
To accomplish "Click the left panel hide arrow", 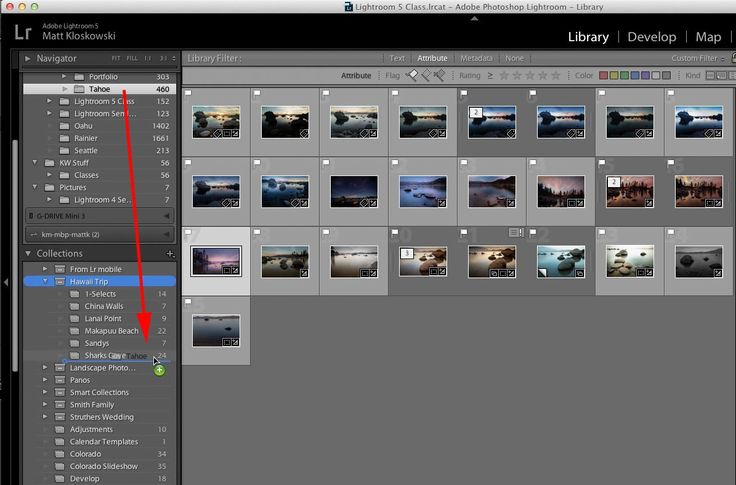I will [x=5, y=283].
